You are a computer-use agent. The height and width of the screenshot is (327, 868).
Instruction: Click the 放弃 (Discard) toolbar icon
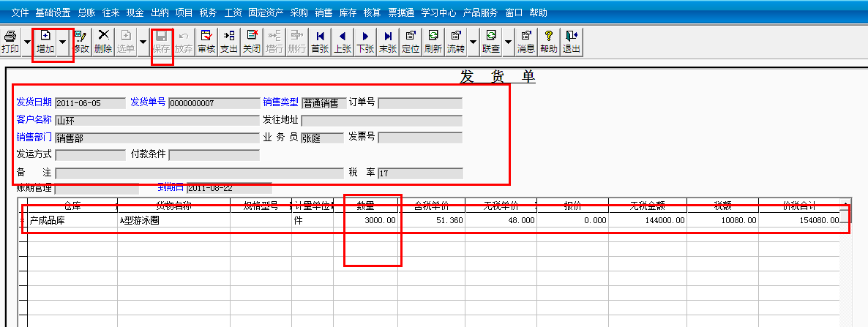pyautogui.click(x=184, y=42)
